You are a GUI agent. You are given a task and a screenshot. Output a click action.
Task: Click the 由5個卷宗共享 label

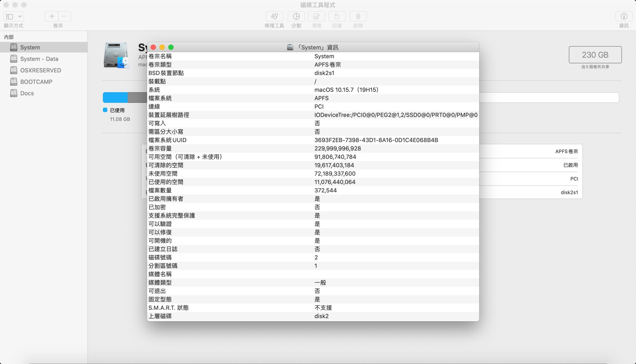595,67
